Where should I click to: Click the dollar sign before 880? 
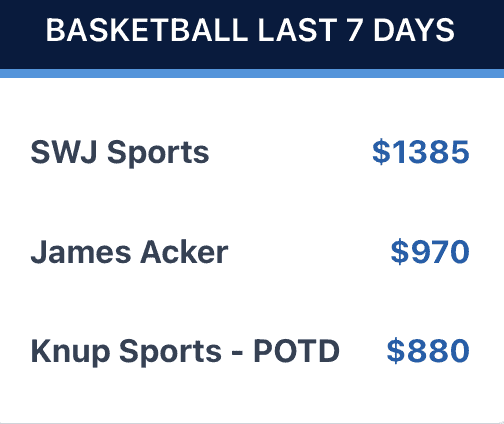(396, 351)
